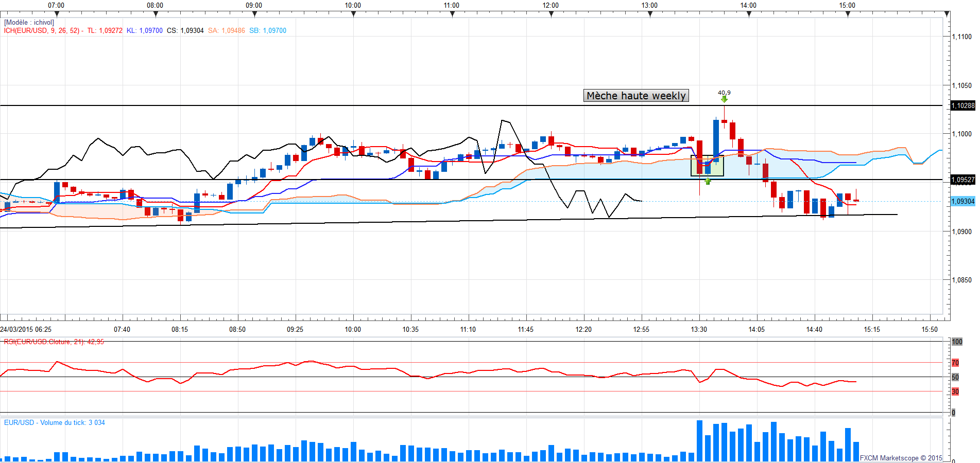Image resolution: width=980 pixels, height=463 pixels.
Task: Select the current price tag 1,09304
Action: coord(962,201)
